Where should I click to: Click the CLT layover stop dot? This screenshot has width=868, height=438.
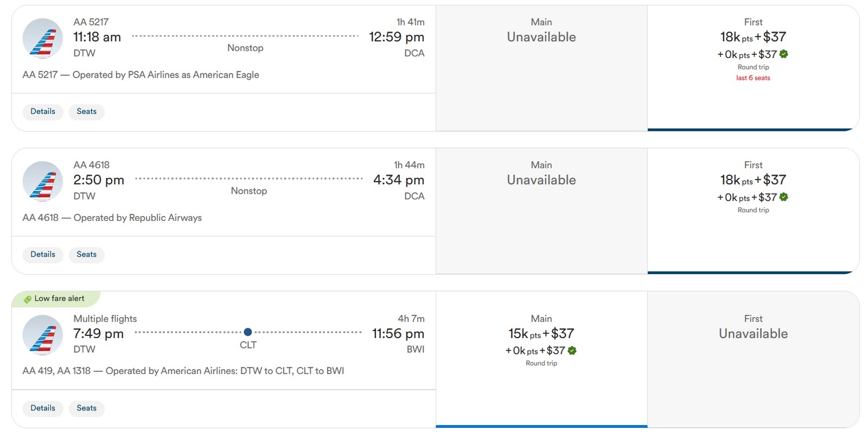248,332
